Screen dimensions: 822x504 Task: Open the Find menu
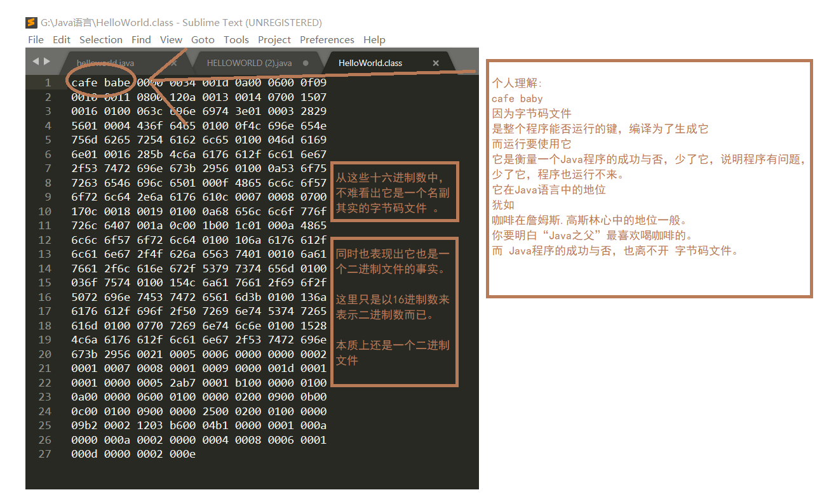[x=141, y=39]
